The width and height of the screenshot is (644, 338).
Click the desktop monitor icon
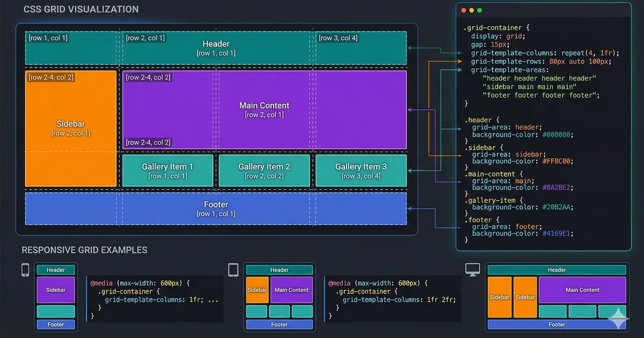[472, 271]
